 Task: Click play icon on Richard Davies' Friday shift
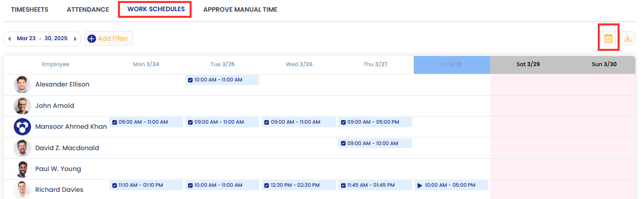pyautogui.click(x=420, y=185)
